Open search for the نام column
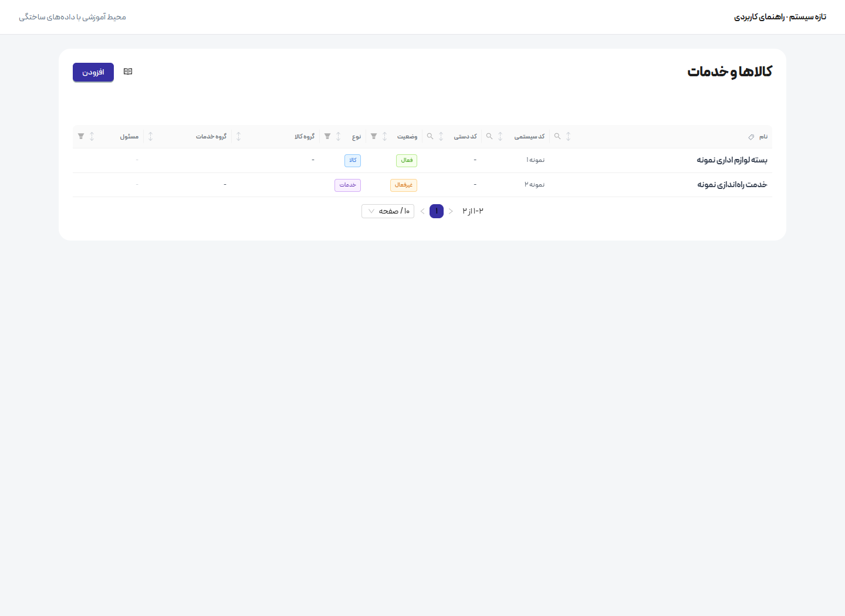The height and width of the screenshot is (616, 845). click(557, 137)
